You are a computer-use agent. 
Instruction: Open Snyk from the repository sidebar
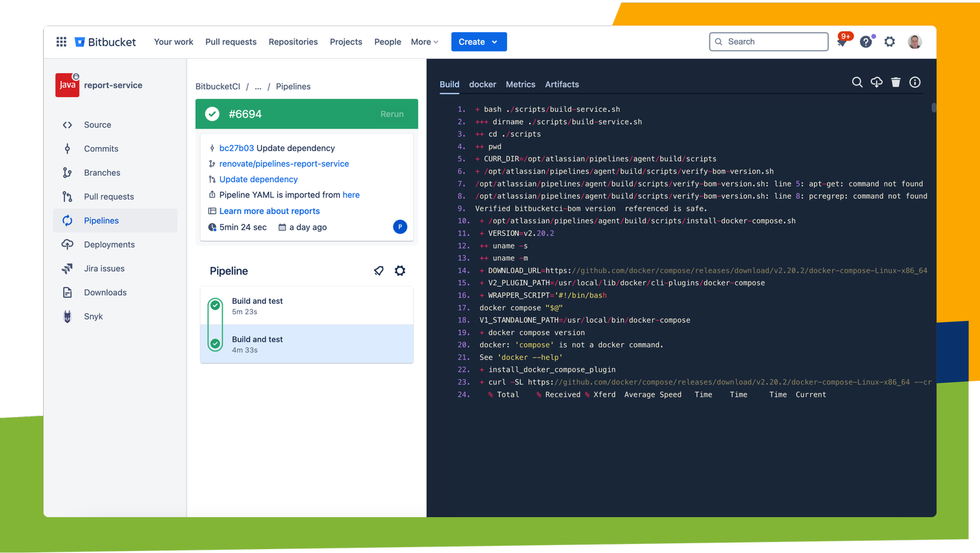pyautogui.click(x=93, y=316)
